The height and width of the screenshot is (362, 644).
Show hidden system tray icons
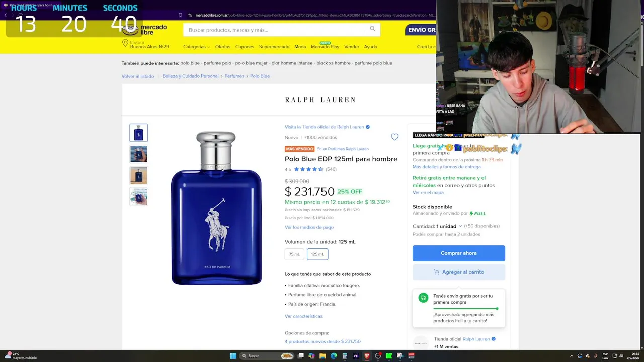(x=571, y=356)
